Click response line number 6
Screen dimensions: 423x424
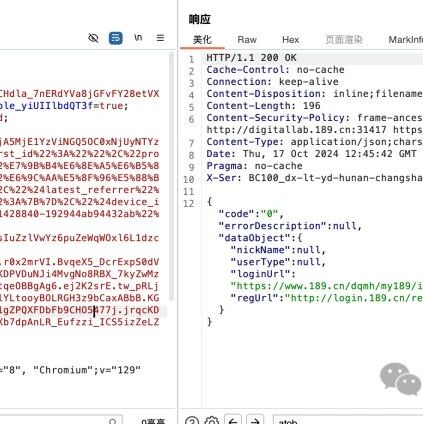click(x=191, y=119)
